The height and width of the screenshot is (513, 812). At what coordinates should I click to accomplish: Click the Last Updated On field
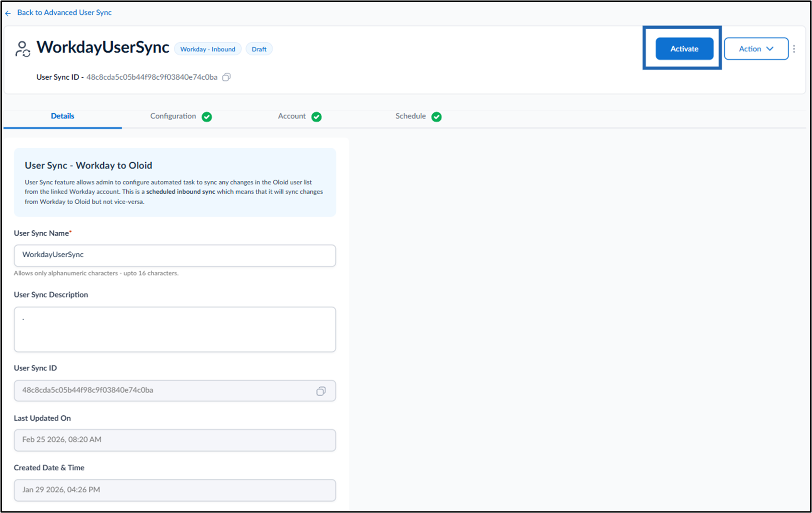[175, 440]
